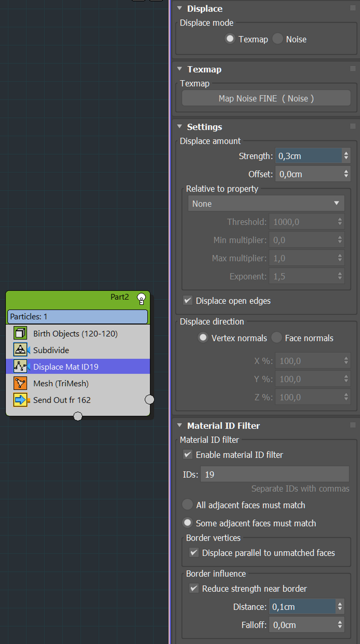Toggle Displace parallel to unmatched faces
Image resolution: width=360 pixels, height=644 pixels.
(x=194, y=553)
